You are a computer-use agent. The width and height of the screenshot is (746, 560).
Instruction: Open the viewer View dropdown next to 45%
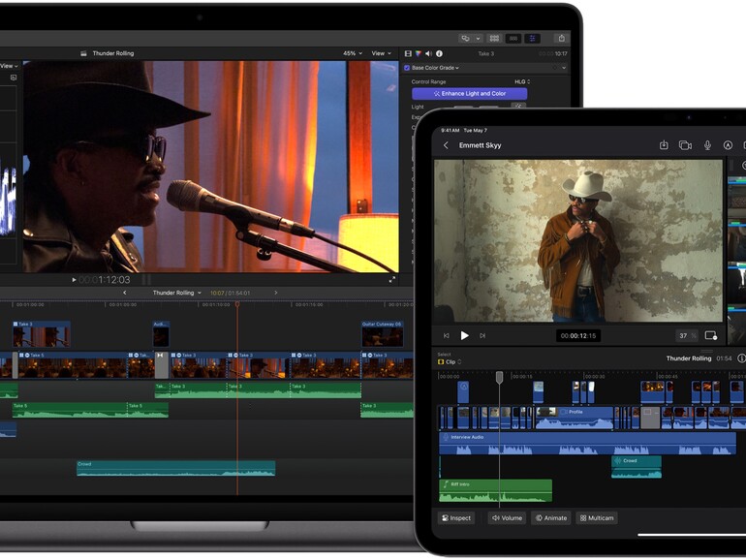coord(381,53)
